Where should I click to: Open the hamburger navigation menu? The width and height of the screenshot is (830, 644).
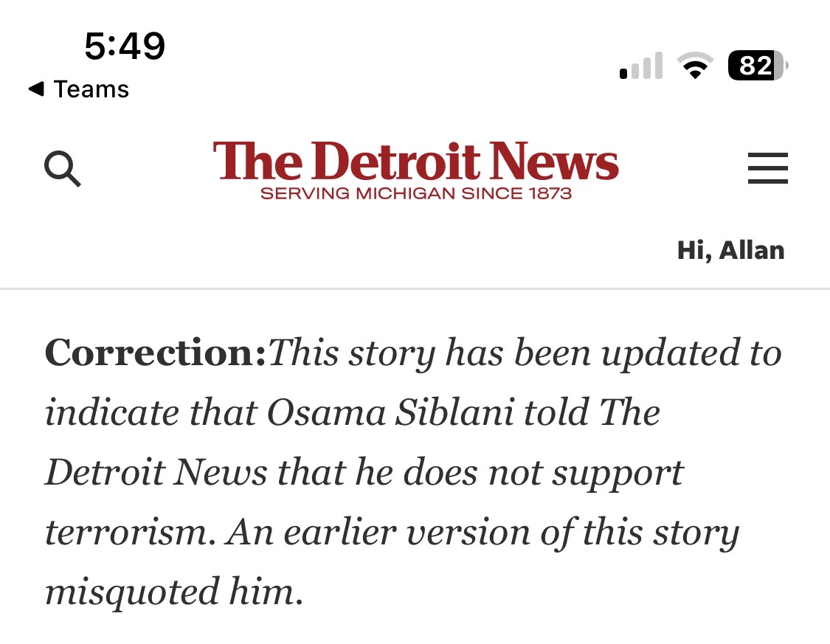(x=767, y=168)
